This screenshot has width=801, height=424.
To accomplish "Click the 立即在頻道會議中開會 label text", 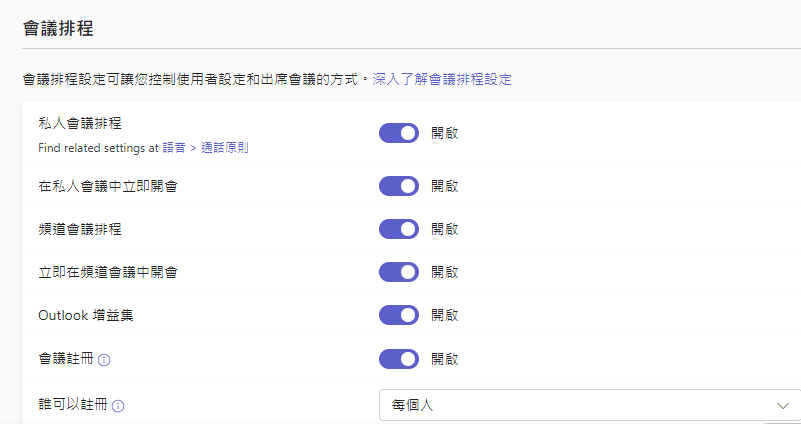I will point(108,272).
